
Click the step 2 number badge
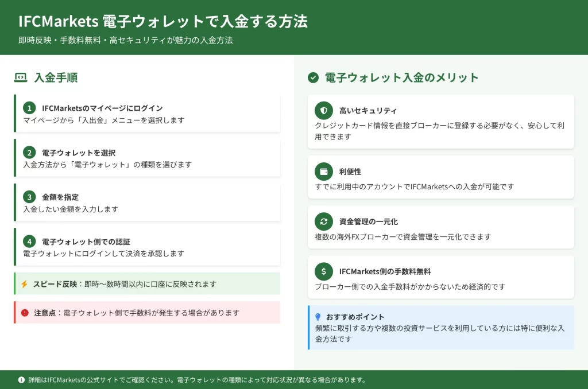pos(29,153)
